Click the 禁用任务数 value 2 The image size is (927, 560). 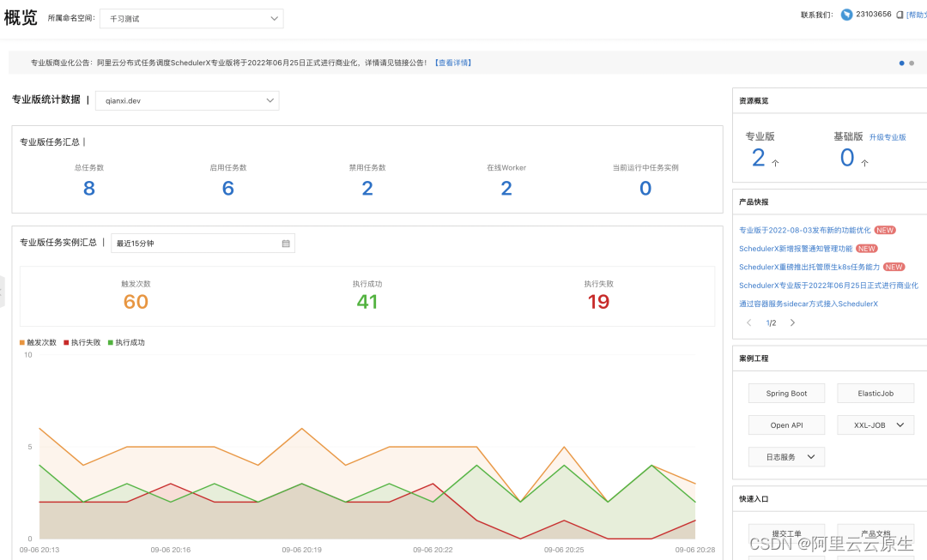[367, 189]
